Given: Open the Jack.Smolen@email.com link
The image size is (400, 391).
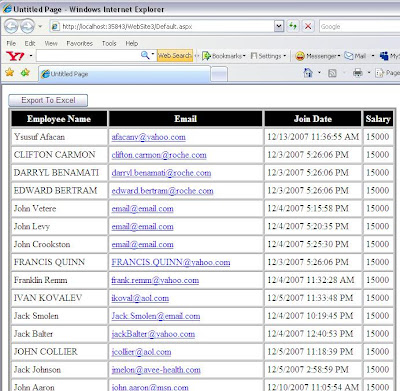Looking at the screenshot, I should (x=156, y=316).
